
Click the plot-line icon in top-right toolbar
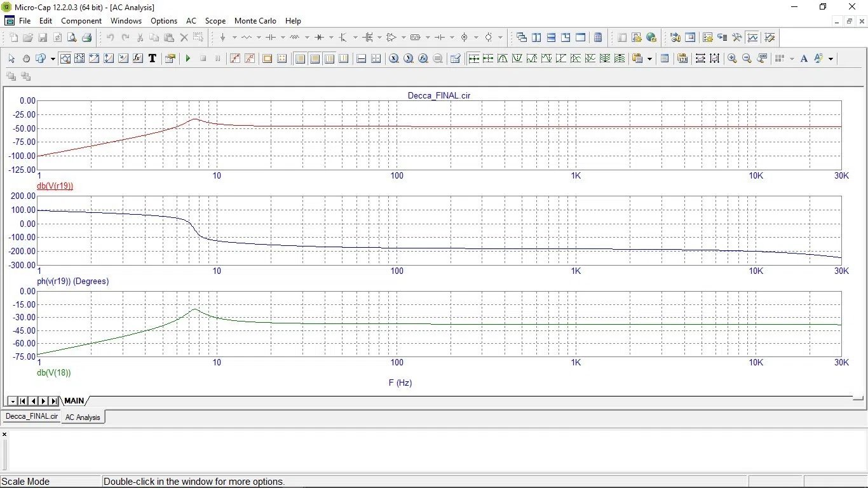752,37
